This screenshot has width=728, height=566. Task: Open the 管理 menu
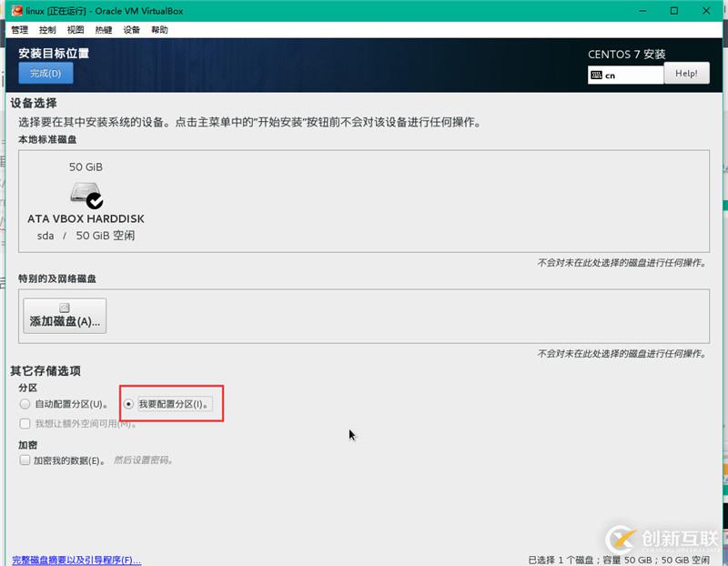click(x=19, y=30)
